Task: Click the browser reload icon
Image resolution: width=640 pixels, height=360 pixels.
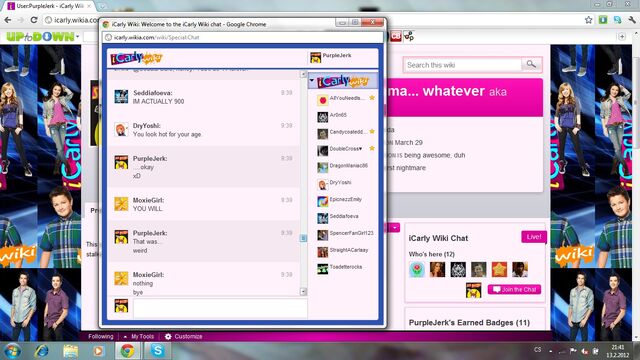Action: (x=34, y=20)
